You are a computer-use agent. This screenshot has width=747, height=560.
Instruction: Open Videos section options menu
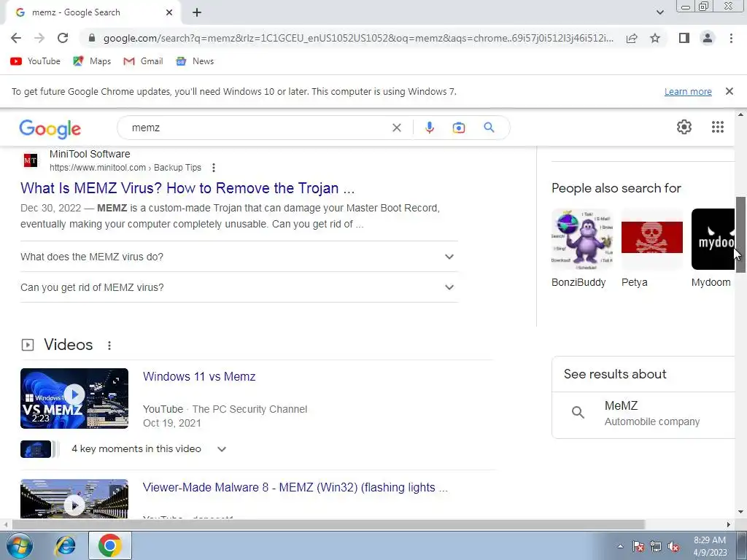click(x=109, y=345)
